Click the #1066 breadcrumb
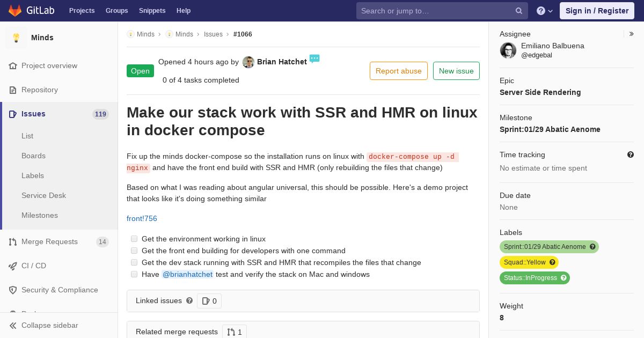The width and height of the screenshot is (644, 338). point(243,34)
